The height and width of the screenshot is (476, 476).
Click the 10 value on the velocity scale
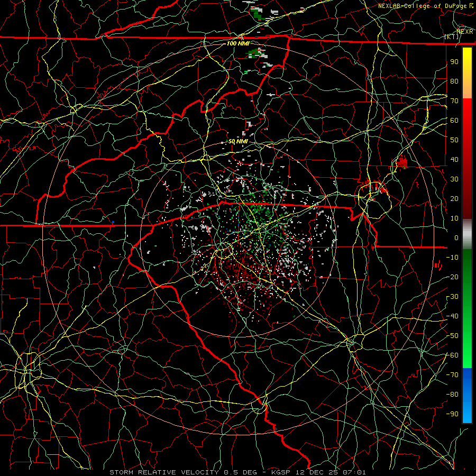454,218
